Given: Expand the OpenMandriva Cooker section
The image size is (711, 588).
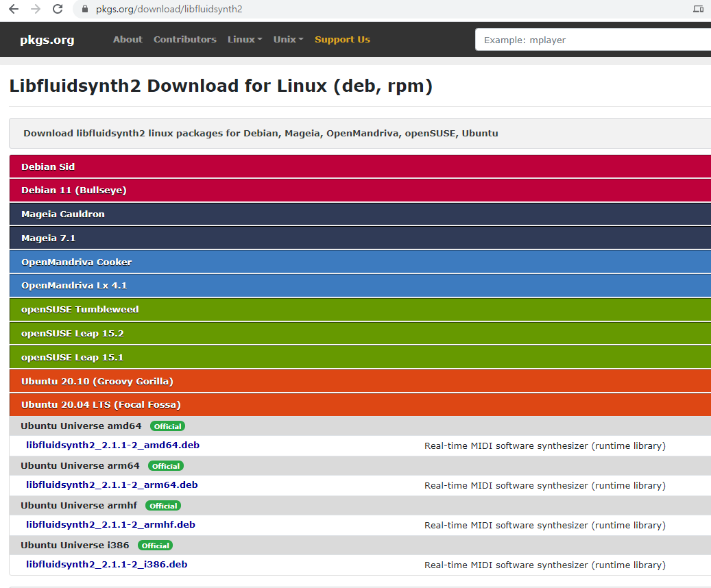Looking at the screenshot, I should 360,262.
